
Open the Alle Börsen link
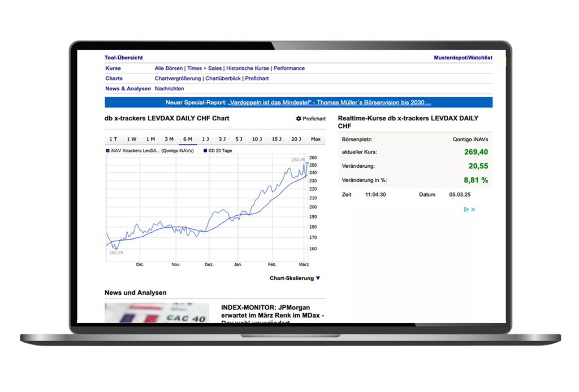click(x=168, y=68)
